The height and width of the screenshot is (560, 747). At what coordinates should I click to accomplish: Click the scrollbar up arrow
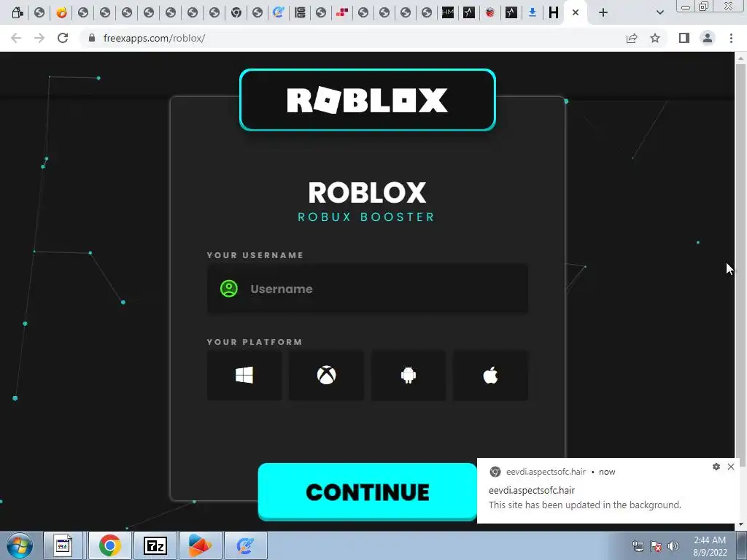click(x=740, y=58)
